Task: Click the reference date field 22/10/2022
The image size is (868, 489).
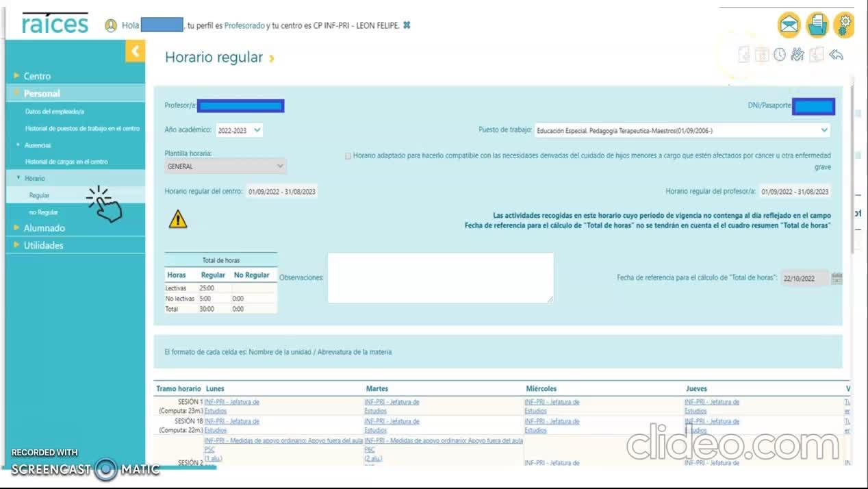Action: tap(804, 279)
